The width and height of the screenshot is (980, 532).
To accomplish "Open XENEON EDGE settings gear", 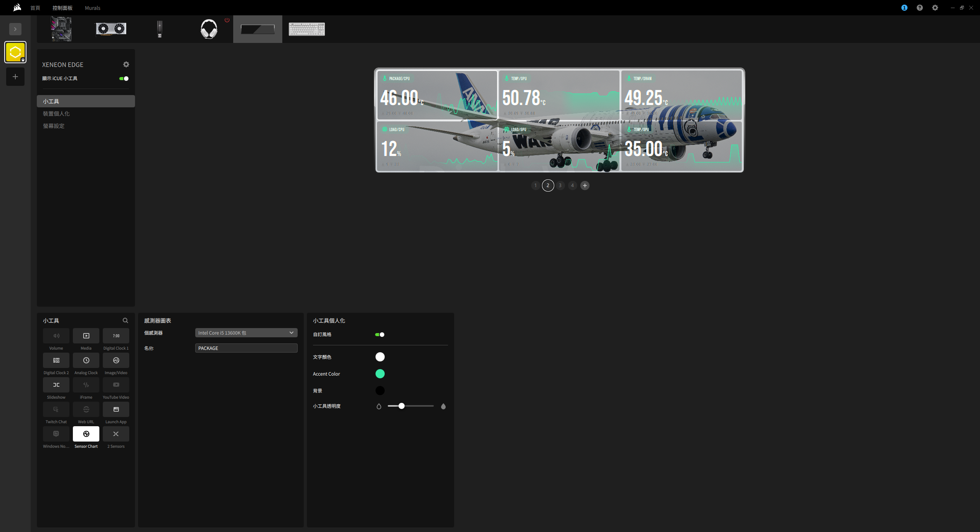I will click(126, 64).
